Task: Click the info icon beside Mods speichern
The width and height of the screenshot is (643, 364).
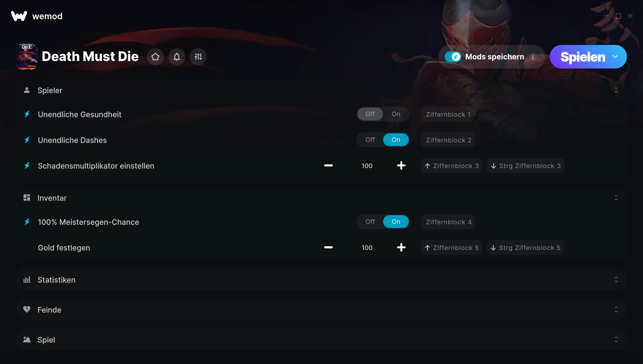Action: pos(533,57)
